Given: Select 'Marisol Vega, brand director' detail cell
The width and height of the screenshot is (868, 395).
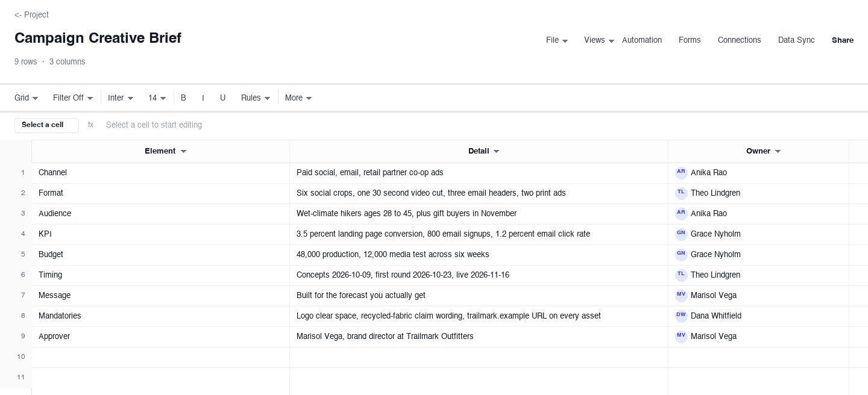Looking at the screenshot, I should pos(479,337).
